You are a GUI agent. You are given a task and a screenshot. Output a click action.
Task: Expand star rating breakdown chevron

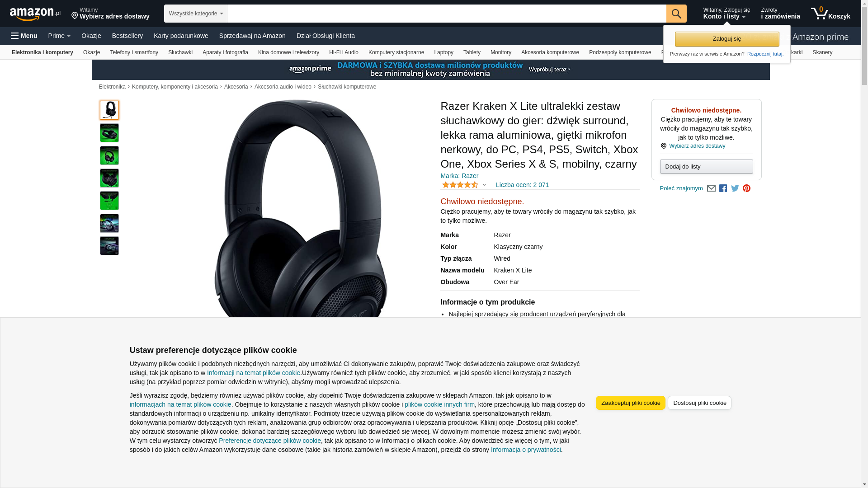(x=484, y=185)
